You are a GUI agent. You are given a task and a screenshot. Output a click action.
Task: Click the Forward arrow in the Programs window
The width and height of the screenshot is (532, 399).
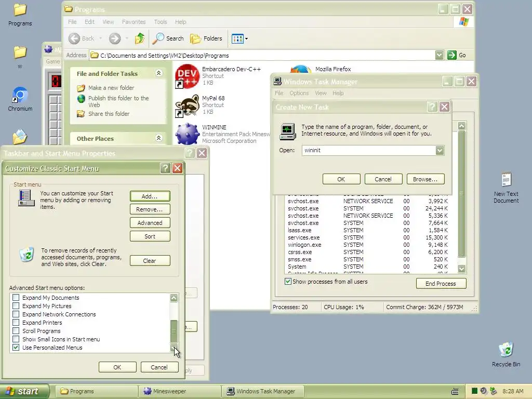click(115, 38)
